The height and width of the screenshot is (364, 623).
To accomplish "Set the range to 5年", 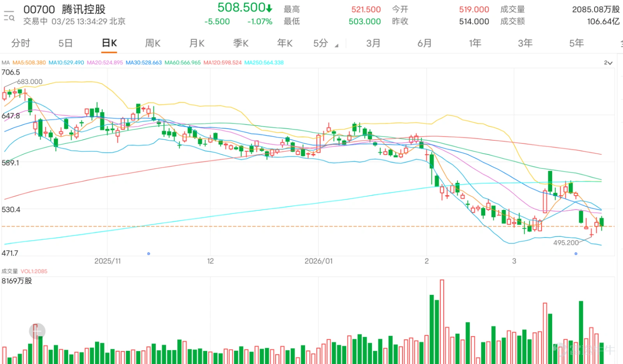I will click(x=577, y=43).
